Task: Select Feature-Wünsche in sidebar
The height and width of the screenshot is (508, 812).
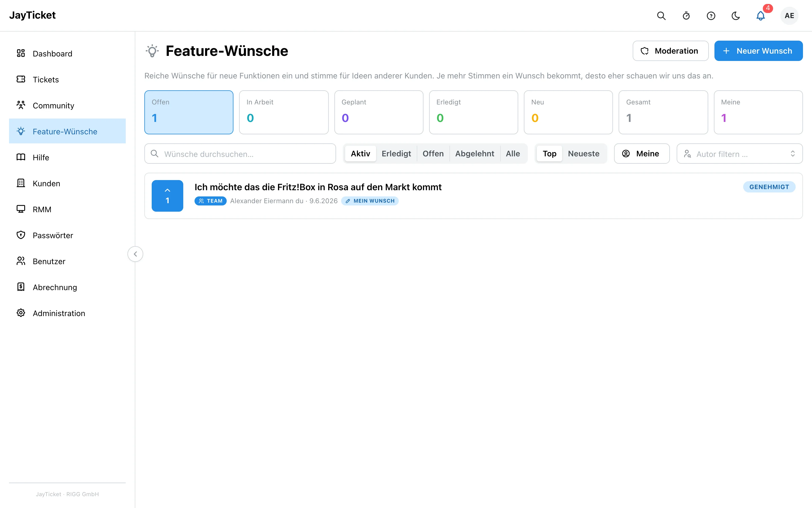Action: [x=67, y=131]
